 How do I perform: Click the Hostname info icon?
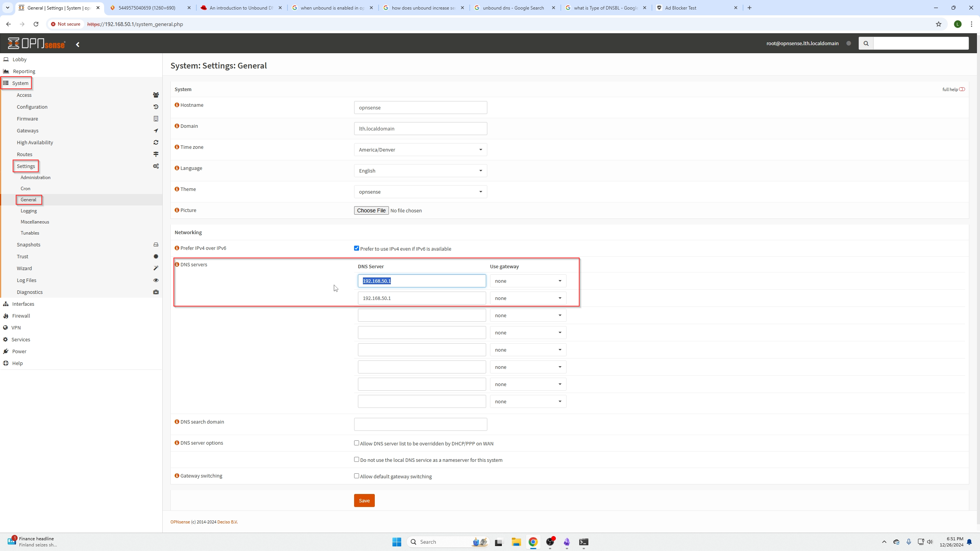(177, 105)
